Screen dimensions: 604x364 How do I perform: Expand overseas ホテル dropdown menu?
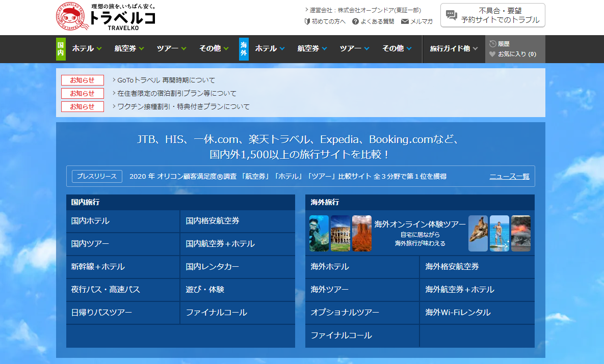[270, 48]
